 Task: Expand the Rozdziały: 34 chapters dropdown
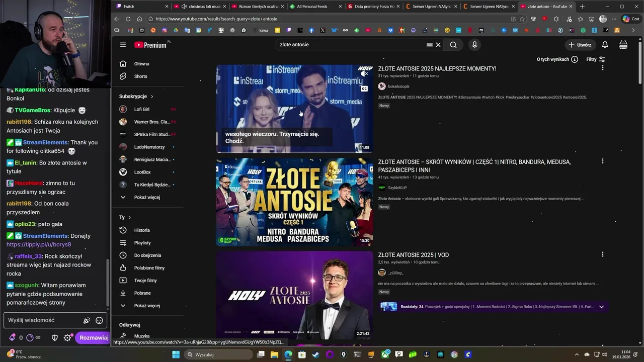601,307
